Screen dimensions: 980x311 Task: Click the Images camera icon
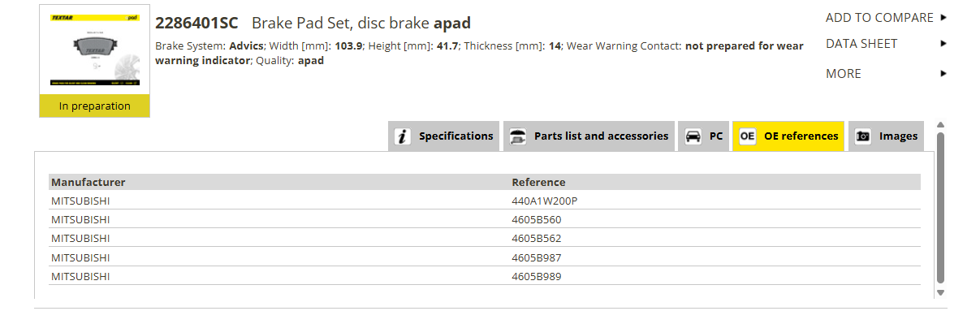click(863, 136)
